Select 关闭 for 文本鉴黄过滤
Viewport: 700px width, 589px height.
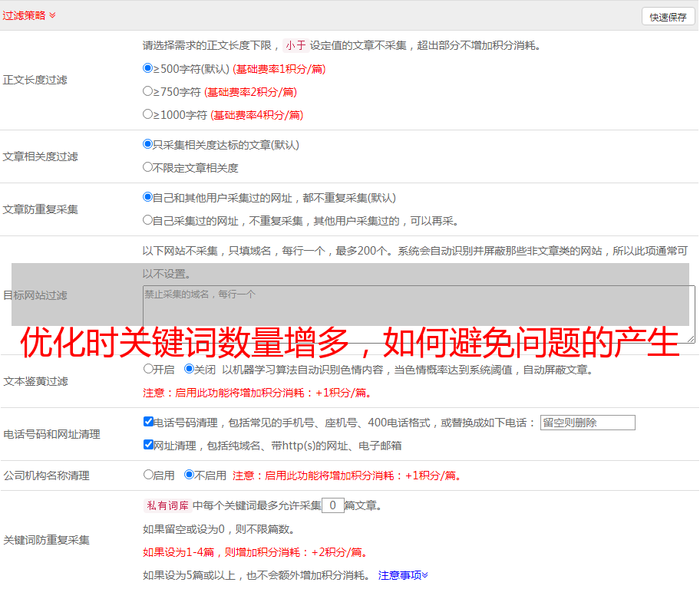click(x=190, y=369)
